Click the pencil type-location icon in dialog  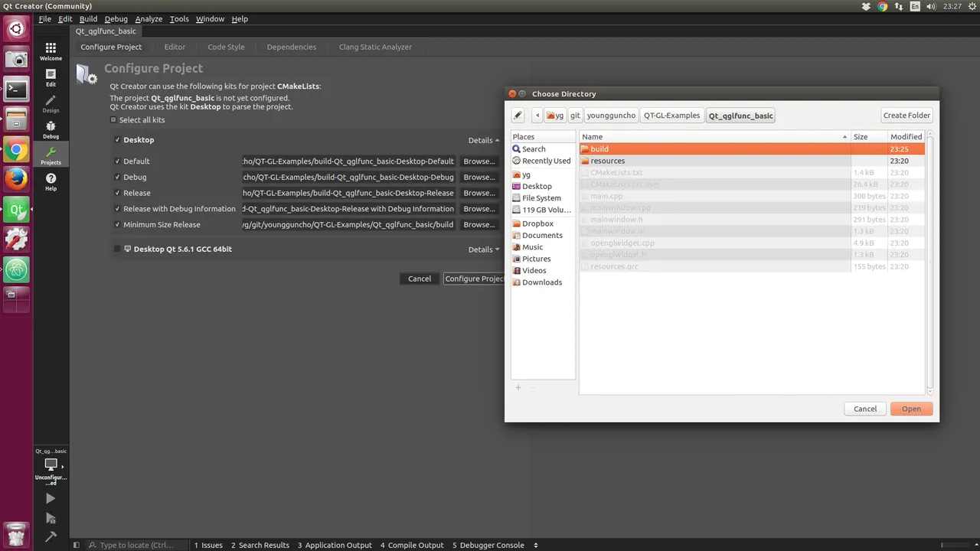pos(518,116)
